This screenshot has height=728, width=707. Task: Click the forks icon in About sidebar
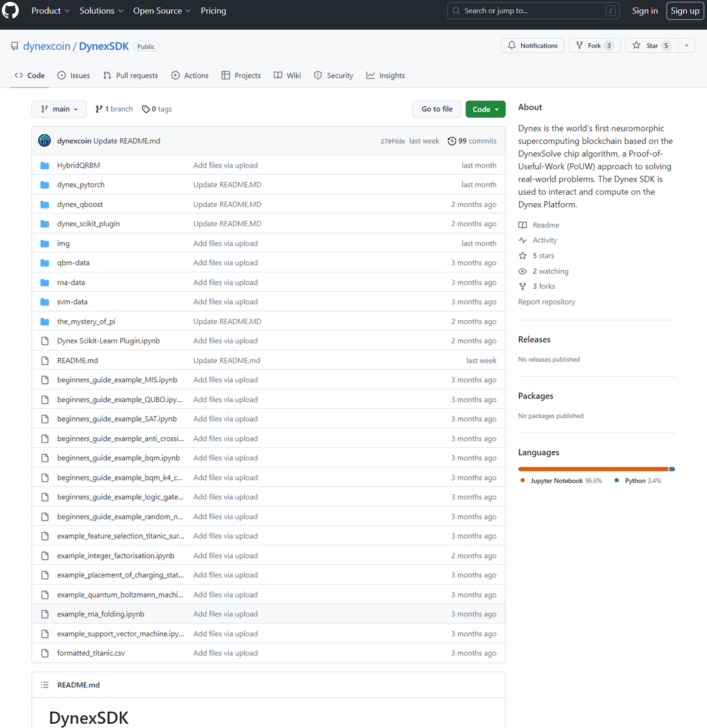pyautogui.click(x=523, y=286)
